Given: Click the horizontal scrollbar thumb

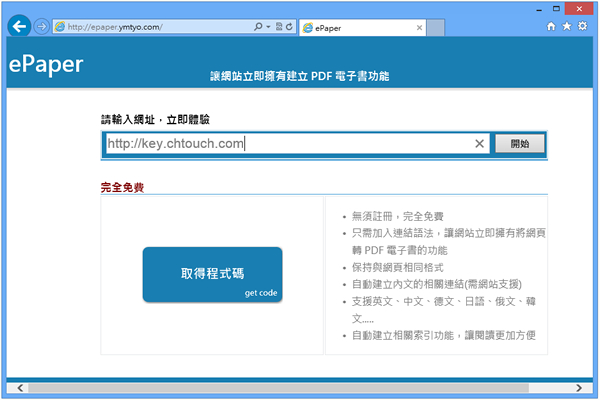Looking at the screenshot, I should tap(279, 388).
